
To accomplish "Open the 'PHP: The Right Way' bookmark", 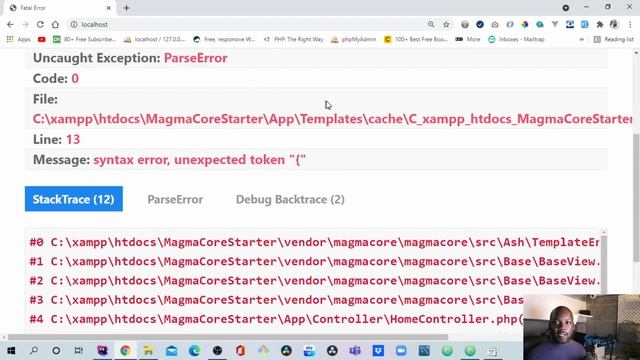I will pos(293,40).
